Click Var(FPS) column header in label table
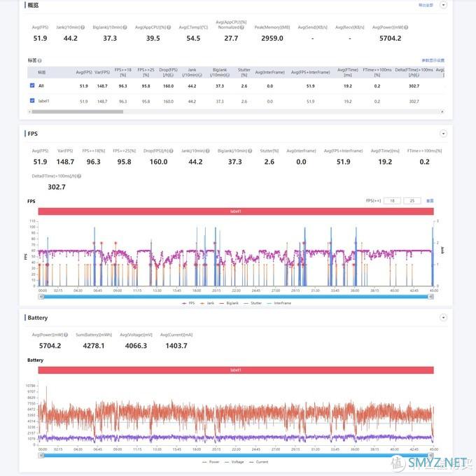 pos(102,72)
